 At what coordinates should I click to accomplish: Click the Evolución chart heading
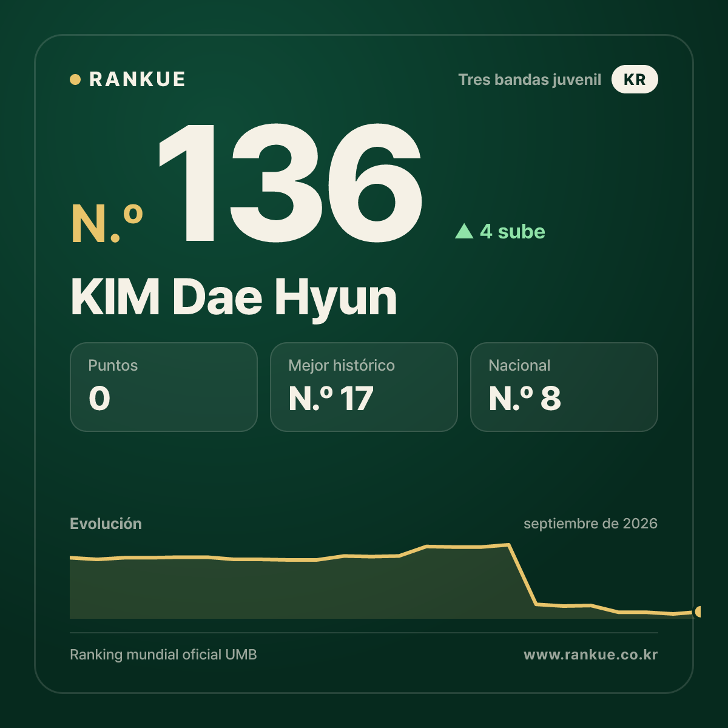pos(106,524)
